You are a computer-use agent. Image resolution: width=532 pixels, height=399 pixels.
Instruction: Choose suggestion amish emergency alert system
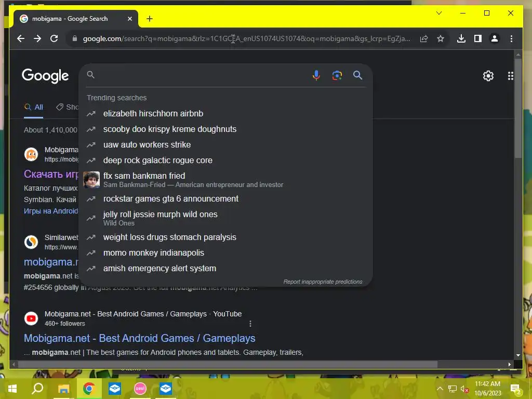pos(225,269)
